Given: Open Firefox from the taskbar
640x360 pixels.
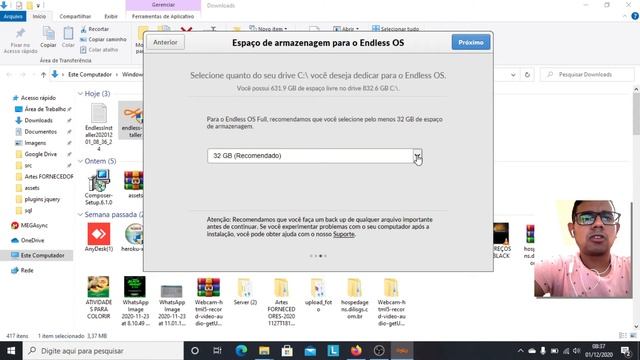Looking at the screenshot, I should click(x=356, y=351).
